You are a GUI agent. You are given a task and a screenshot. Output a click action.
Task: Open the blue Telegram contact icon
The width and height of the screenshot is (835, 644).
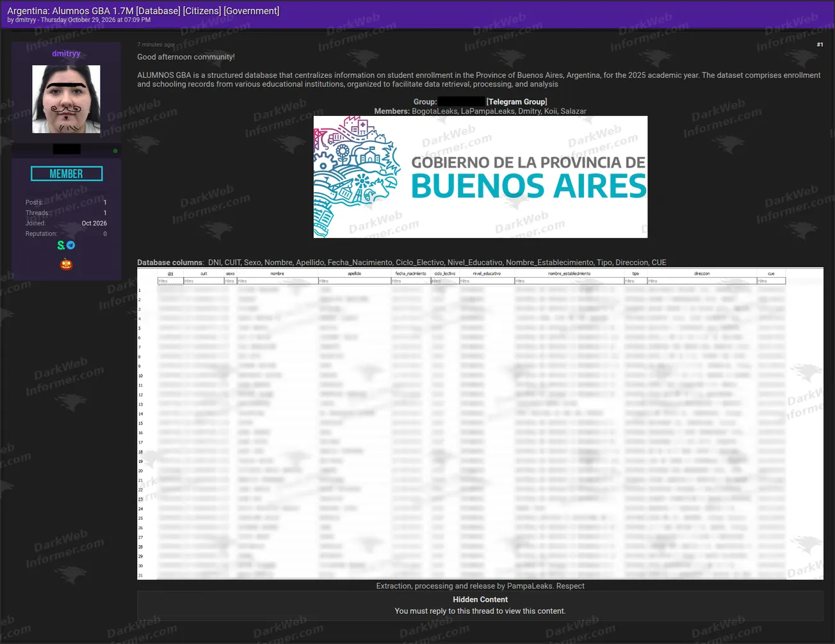(70, 245)
